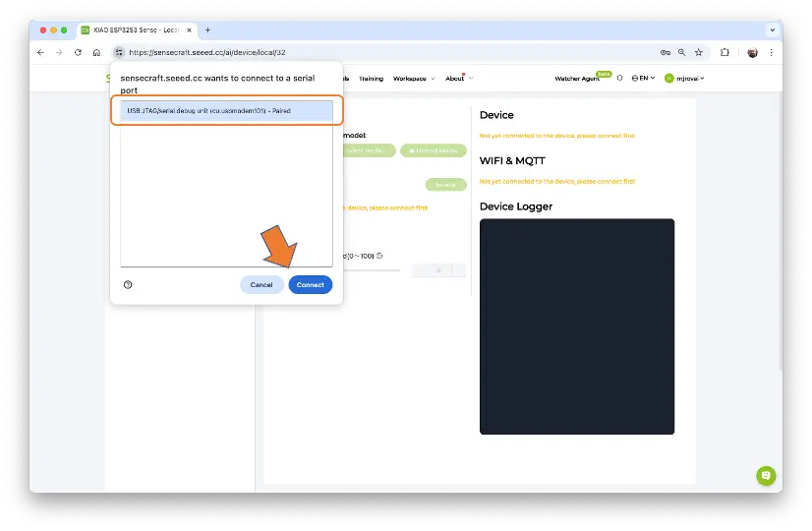The height and width of the screenshot is (531, 812).
Task: Click the browser back arrow
Action: point(40,52)
